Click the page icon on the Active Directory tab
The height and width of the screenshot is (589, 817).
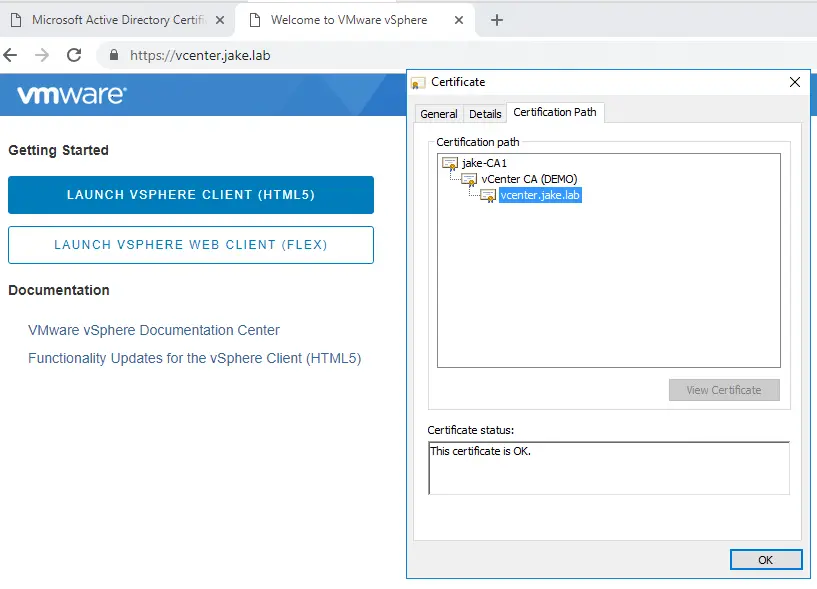pos(16,20)
